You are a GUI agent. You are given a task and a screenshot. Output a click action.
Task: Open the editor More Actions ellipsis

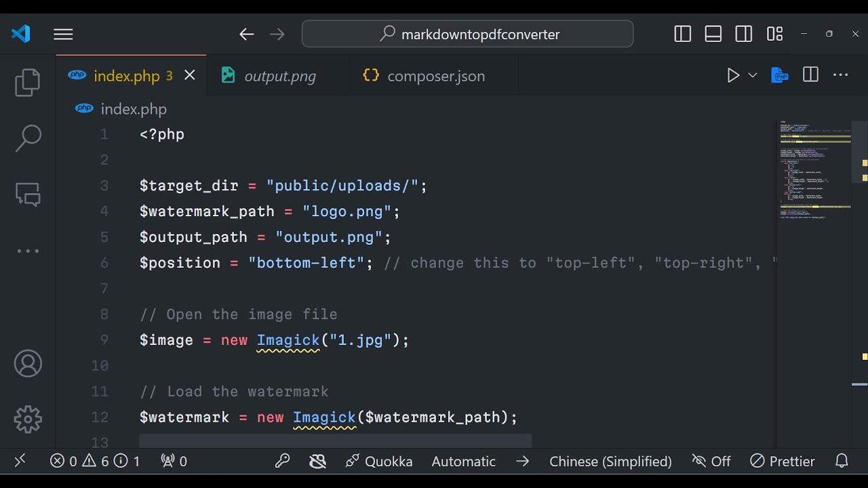coord(841,75)
